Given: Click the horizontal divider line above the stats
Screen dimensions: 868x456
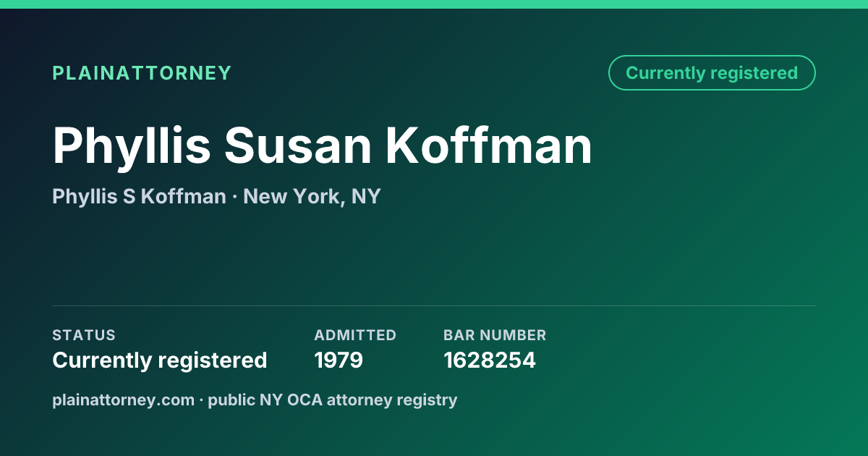Looking at the screenshot, I should click(x=434, y=305).
